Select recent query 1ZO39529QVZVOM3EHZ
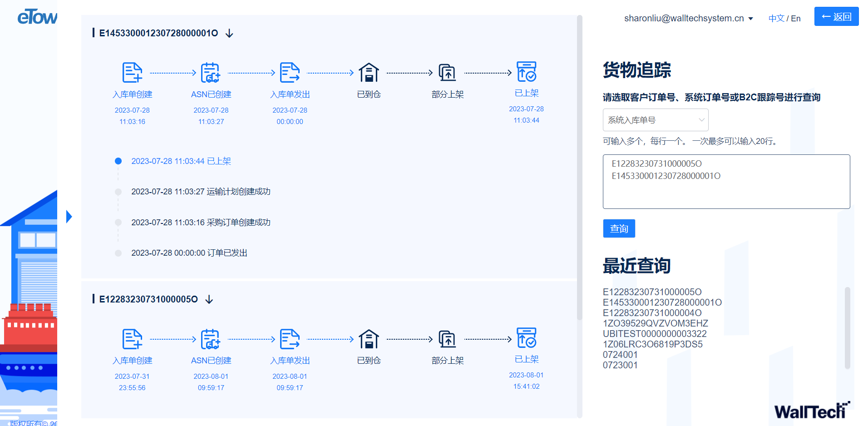The image size is (868, 426). pyautogui.click(x=655, y=323)
